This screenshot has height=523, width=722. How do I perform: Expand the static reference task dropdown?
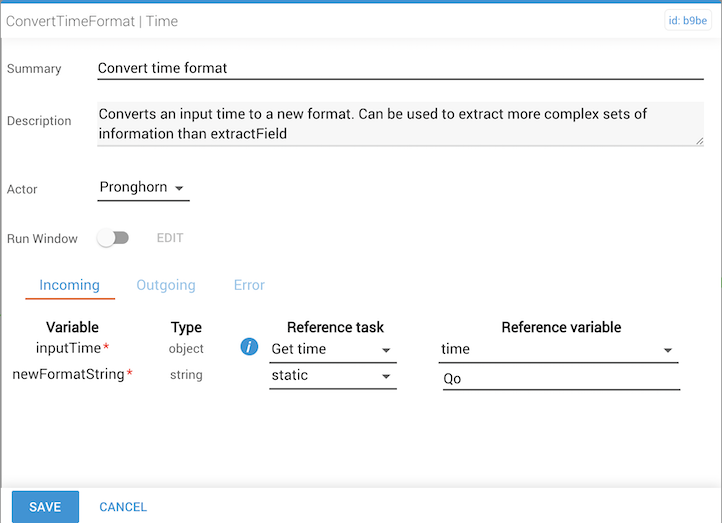pyautogui.click(x=332, y=376)
